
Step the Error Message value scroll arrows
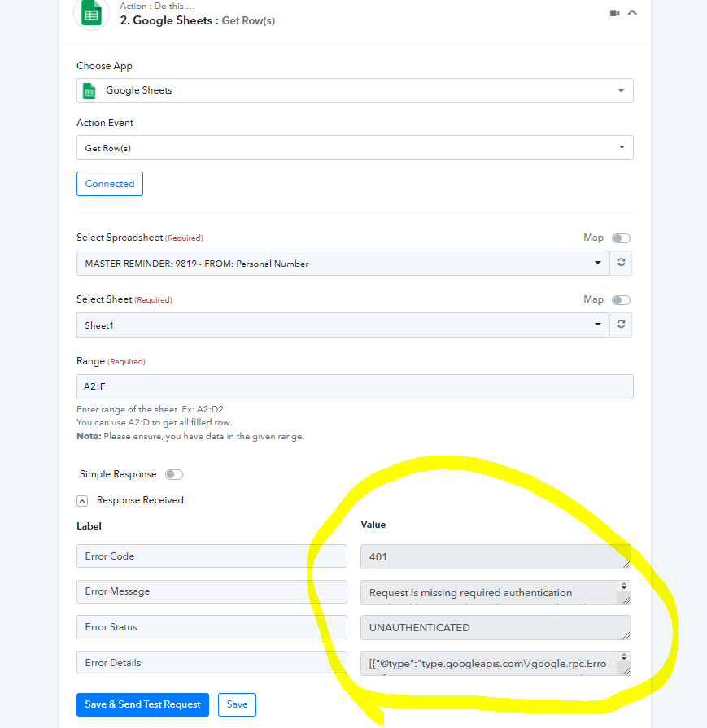click(624, 586)
